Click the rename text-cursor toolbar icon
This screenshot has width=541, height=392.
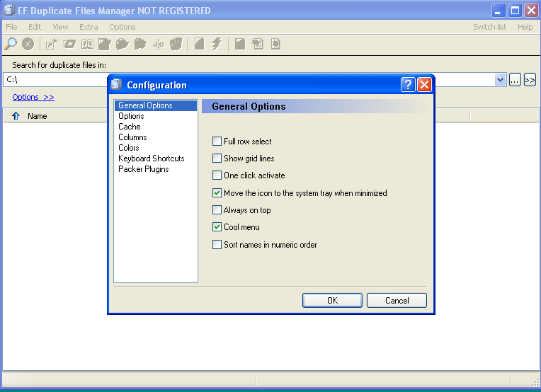click(159, 45)
